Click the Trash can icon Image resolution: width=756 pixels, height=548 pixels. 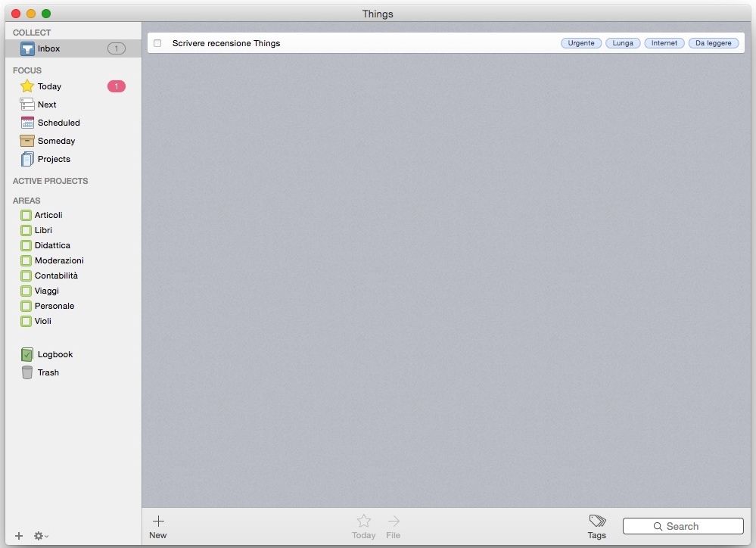pyautogui.click(x=27, y=372)
